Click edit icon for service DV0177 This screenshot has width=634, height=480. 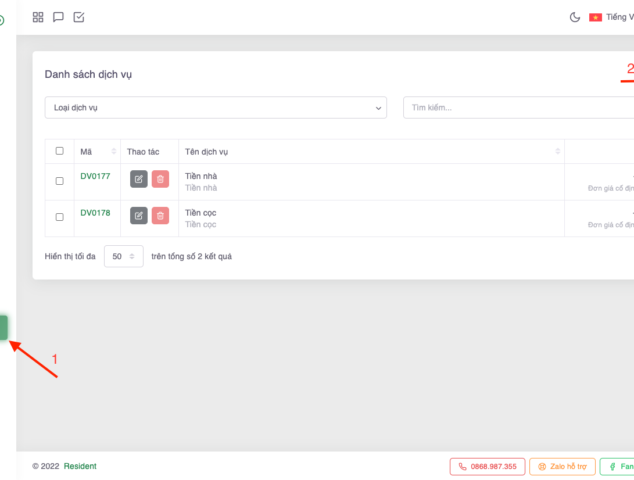[x=139, y=179]
